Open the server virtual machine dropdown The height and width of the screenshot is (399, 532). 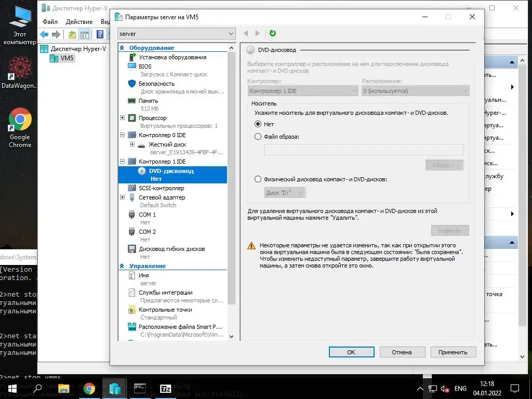(177, 34)
